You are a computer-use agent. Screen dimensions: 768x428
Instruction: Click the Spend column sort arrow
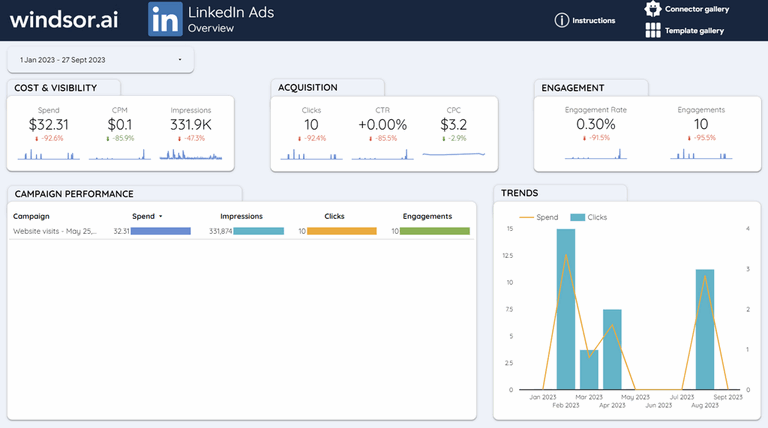click(x=161, y=216)
